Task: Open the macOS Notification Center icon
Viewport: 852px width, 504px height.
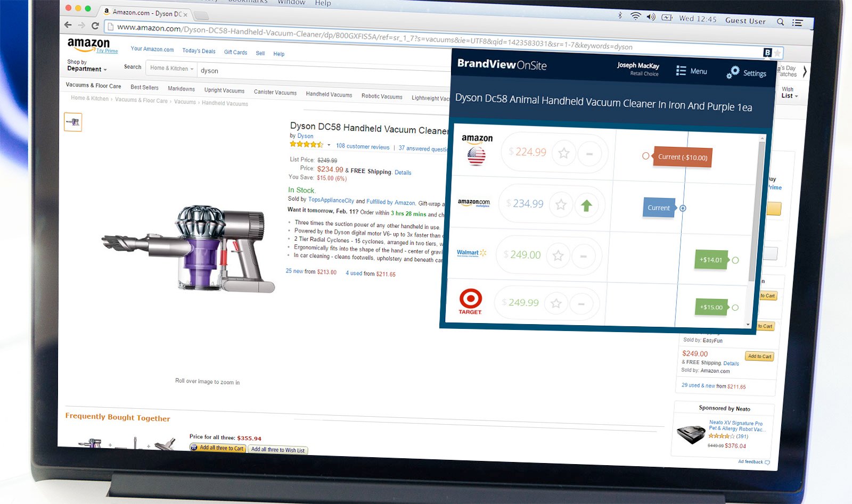Action: tap(797, 22)
